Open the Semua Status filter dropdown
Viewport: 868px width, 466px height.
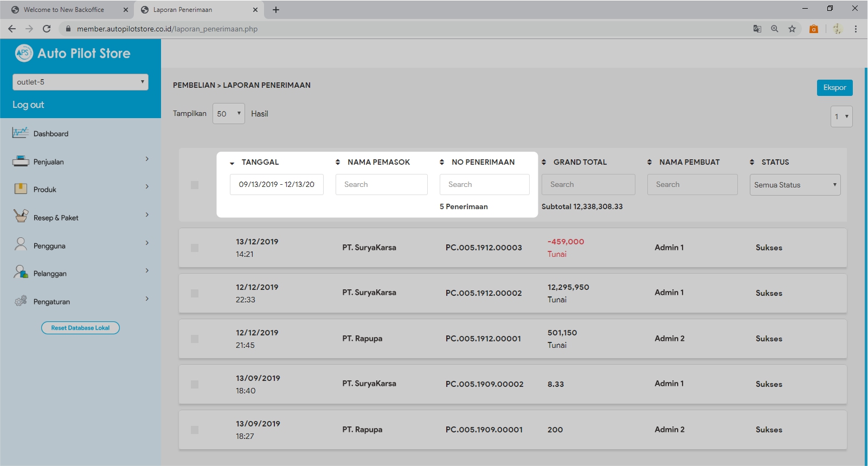point(795,185)
